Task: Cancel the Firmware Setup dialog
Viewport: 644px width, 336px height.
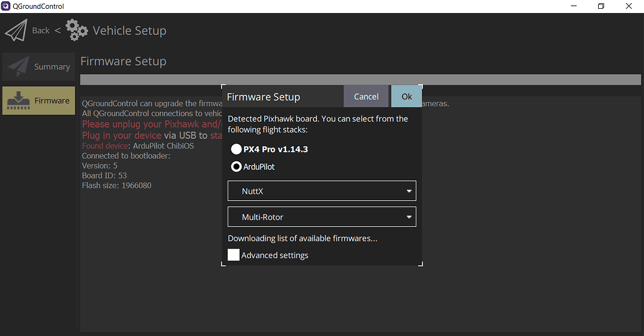Action: click(366, 97)
